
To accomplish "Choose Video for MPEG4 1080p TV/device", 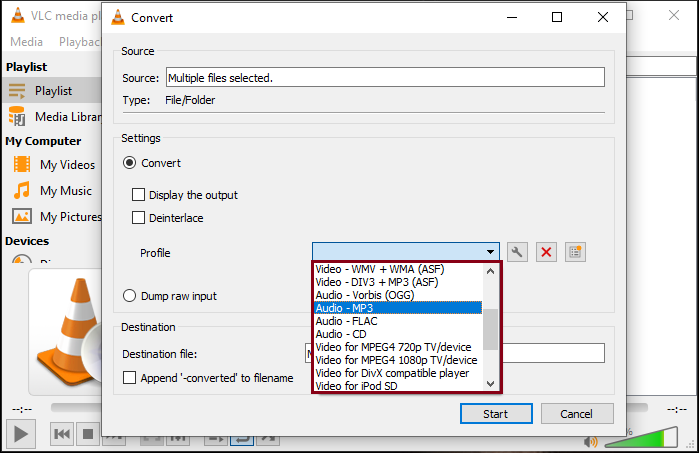I will pyautogui.click(x=398, y=360).
